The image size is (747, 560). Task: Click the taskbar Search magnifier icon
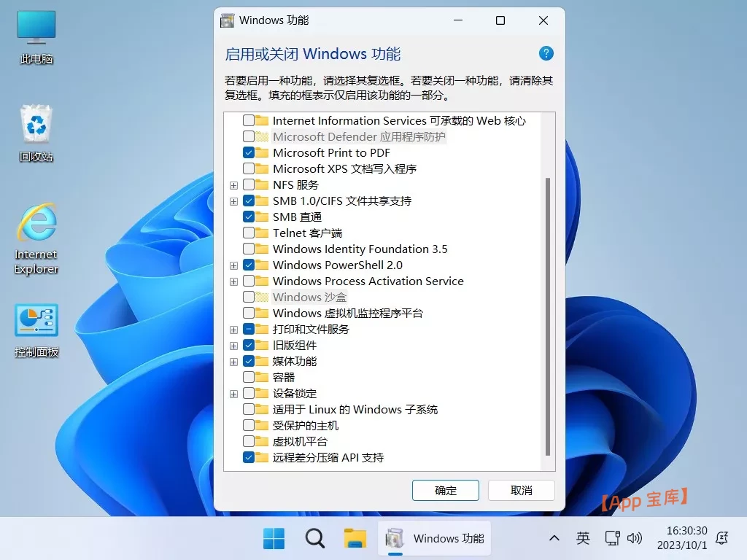(x=314, y=538)
